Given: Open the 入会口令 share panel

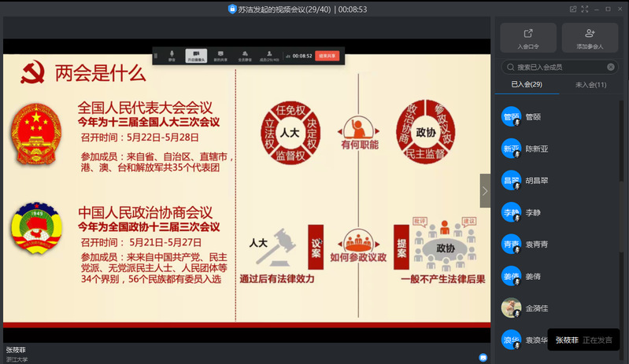Looking at the screenshot, I should pyautogui.click(x=527, y=38).
